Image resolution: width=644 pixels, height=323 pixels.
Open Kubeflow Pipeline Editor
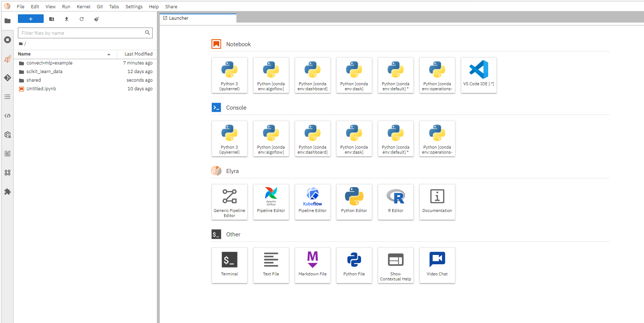click(313, 202)
